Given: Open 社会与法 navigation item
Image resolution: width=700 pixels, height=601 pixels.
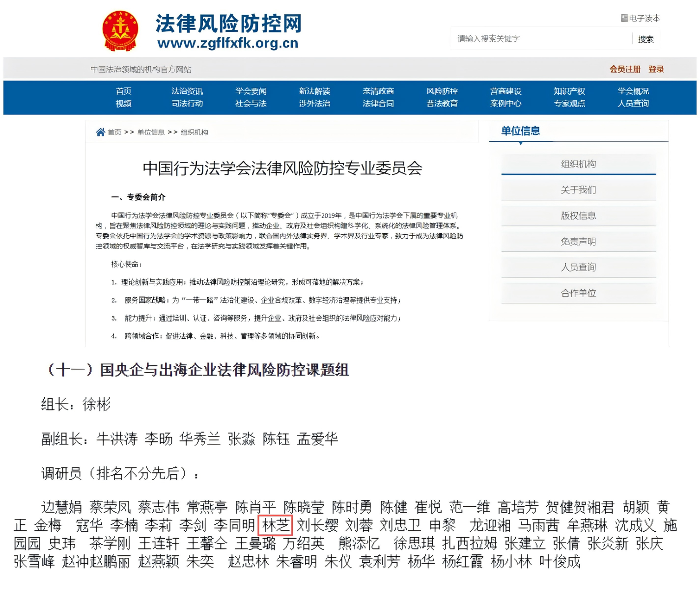Looking at the screenshot, I should coord(251,104).
